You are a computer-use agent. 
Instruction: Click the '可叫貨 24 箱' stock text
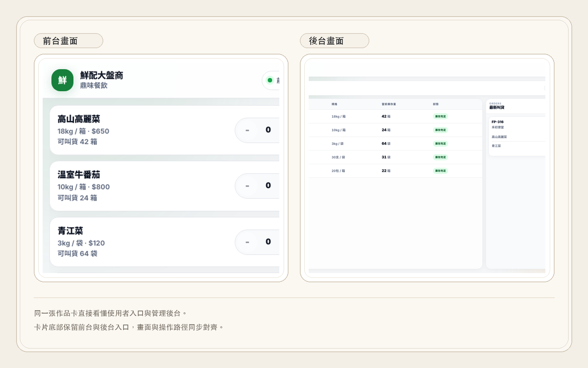pyautogui.click(x=77, y=198)
